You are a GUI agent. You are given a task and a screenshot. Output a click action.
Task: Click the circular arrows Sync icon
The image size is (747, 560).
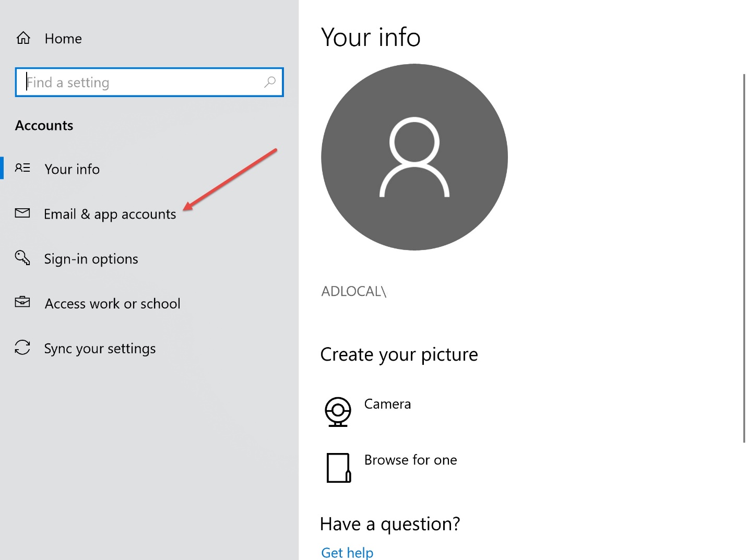pos(22,347)
